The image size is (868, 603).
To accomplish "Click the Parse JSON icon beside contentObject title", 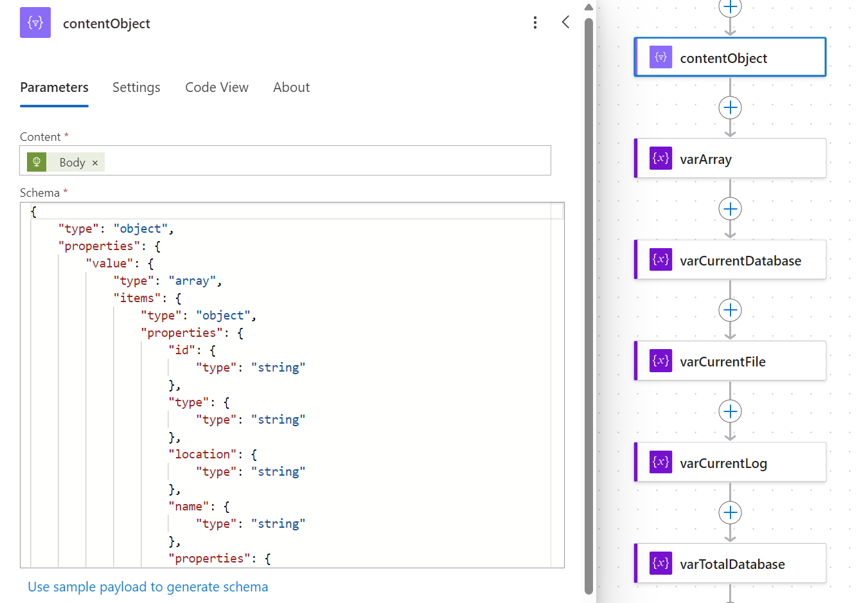I will [x=35, y=22].
